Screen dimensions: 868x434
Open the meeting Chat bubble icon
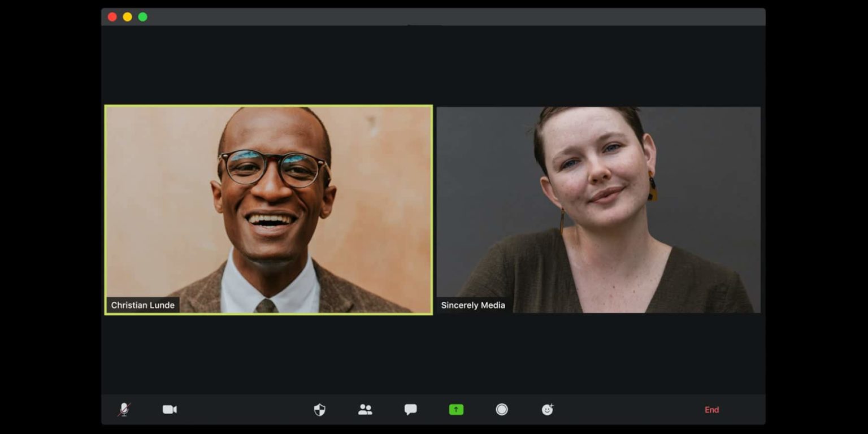[x=410, y=409]
